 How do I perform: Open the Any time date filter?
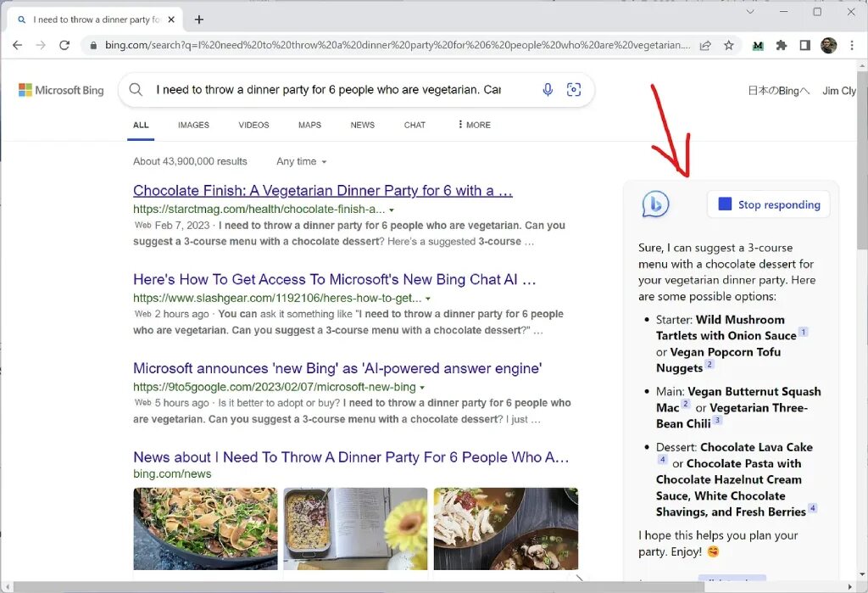pyautogui.click(x=302, y=161)
